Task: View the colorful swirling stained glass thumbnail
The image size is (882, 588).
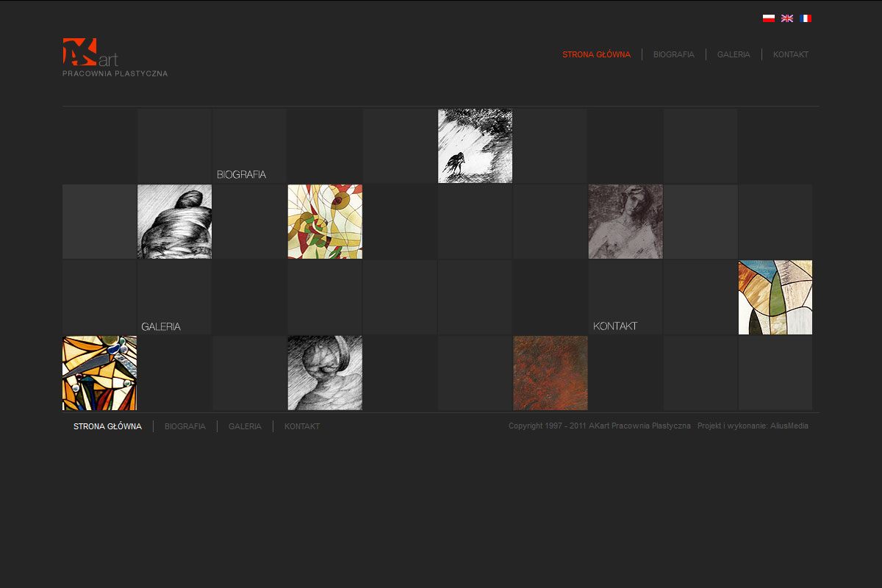Action: [x=325, y=222]
